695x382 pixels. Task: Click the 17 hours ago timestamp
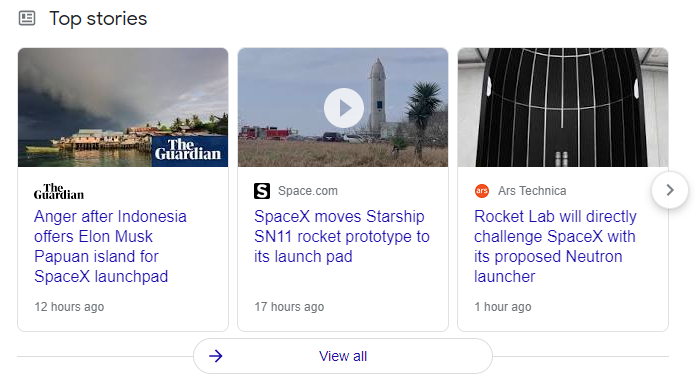point(289,307)
